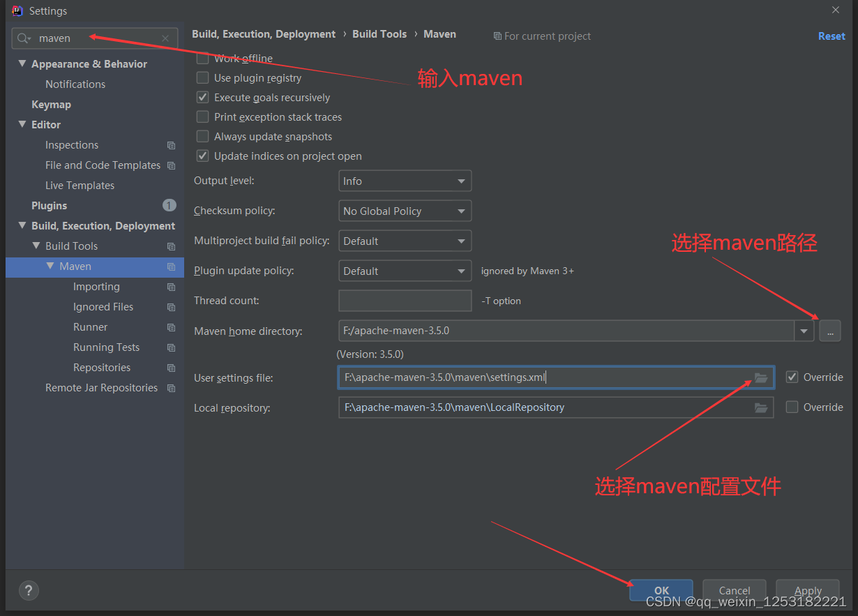858x616 pixels.
Task: Open the folder browser for User settings file
Action: (x=760, y=377)
